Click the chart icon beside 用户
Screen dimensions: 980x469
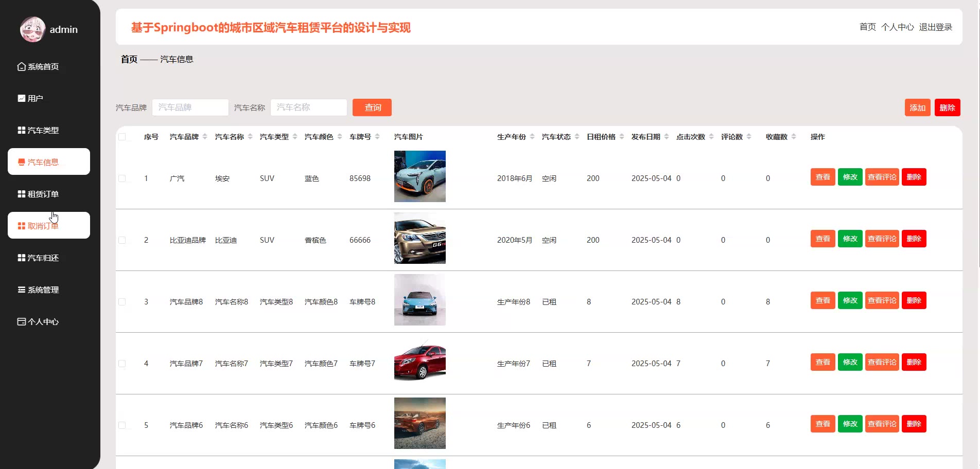pos(21,98)
